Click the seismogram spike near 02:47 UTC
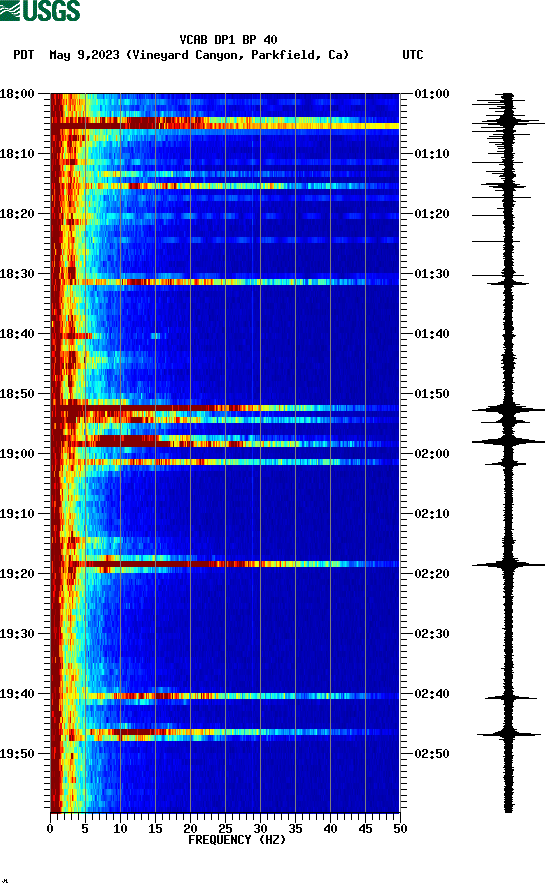The height and width of the screenshot is (892, 552). pos(508,734)
